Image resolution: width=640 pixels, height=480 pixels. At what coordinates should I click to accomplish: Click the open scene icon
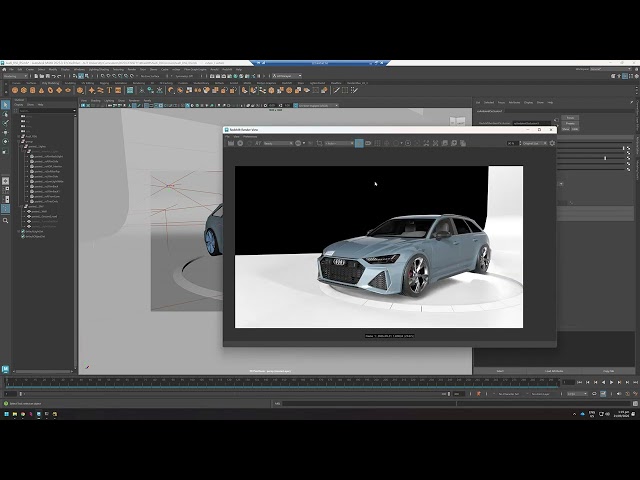point(42,76)
